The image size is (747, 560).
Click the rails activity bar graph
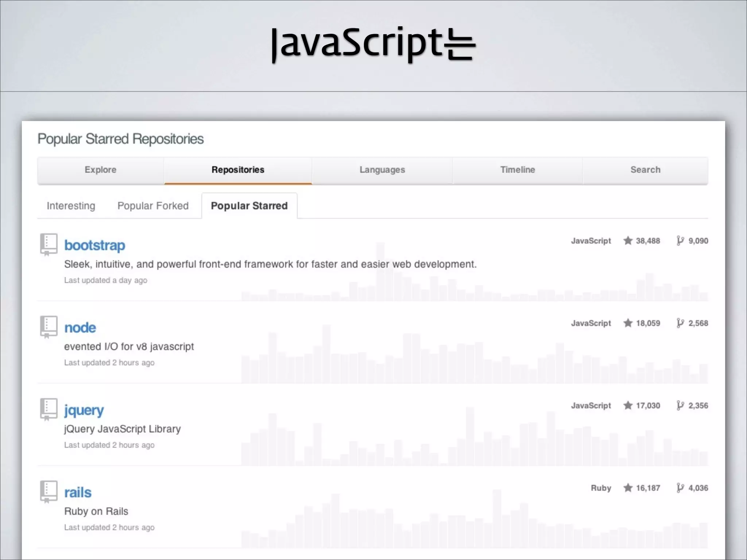474,519
